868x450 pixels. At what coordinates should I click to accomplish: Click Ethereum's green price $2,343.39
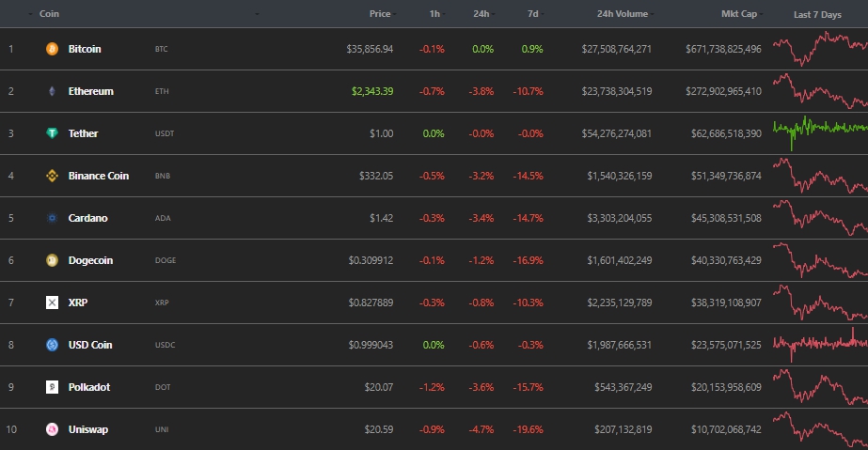coord(372,91)
